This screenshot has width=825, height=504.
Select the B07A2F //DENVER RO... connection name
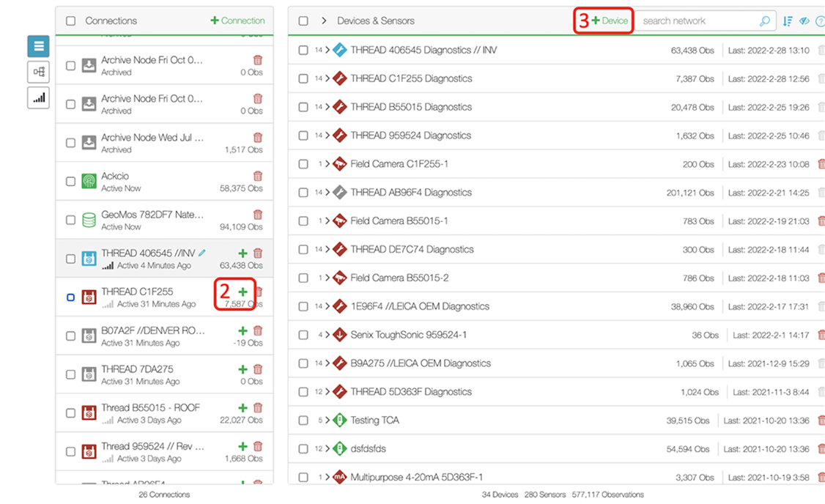point(153,330)
